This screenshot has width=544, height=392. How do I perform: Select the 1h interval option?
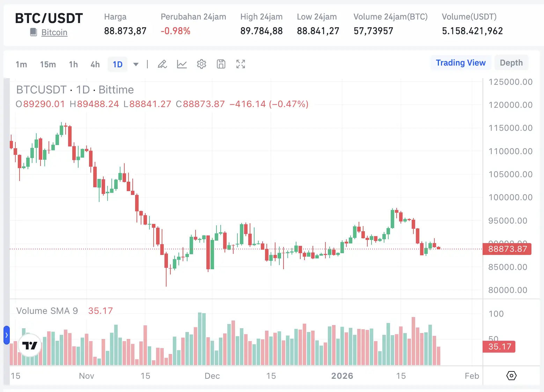73,64
